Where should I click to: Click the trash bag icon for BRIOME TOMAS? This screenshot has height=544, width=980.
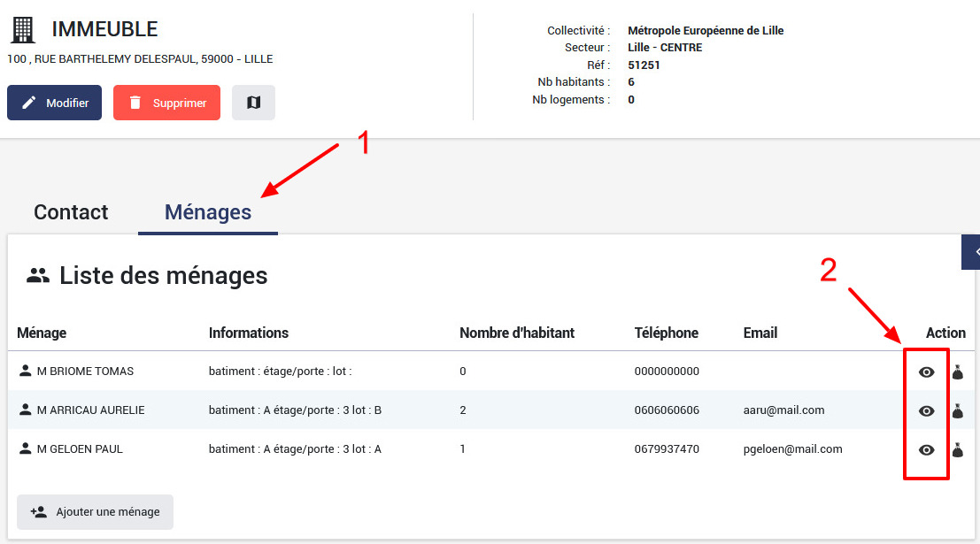957,372
